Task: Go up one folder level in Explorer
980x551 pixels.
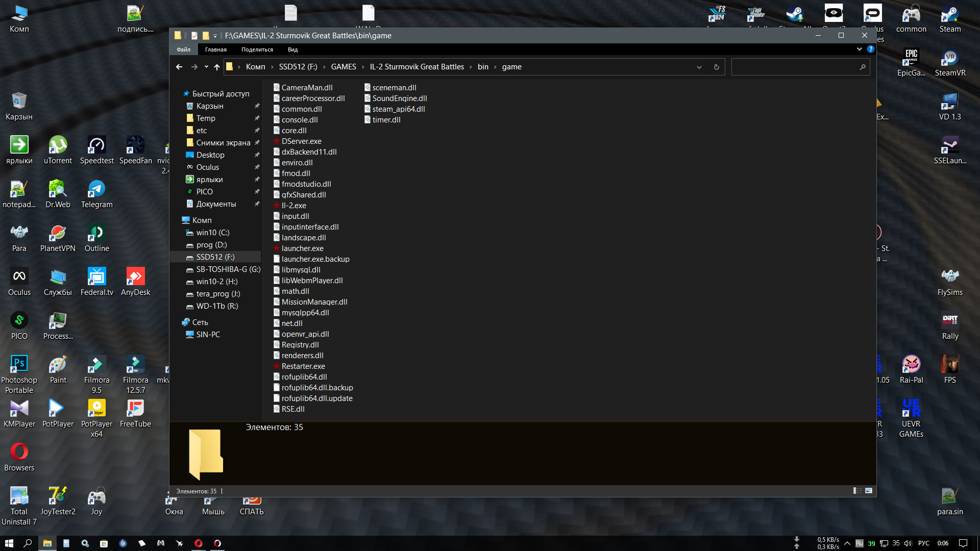Action: 217,67
